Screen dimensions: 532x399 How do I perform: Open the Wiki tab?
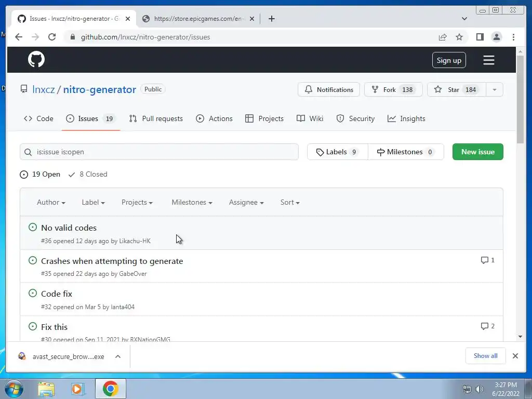coord(310,118)
